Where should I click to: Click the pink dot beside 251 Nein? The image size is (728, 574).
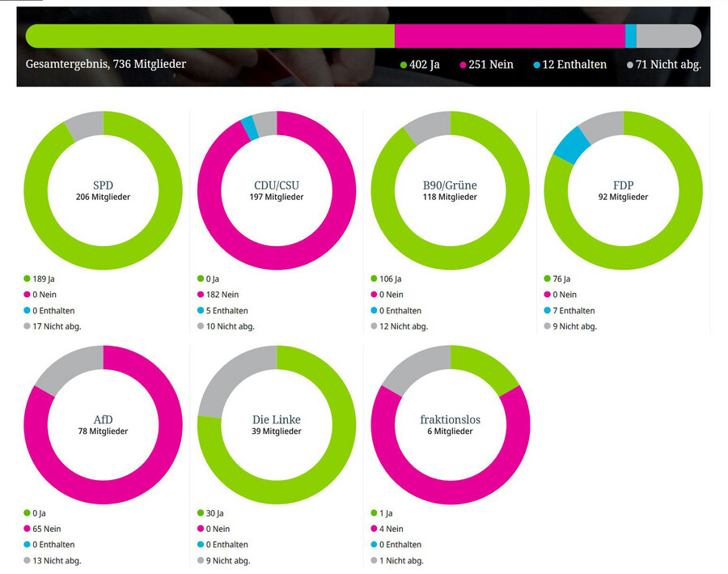tap(463, 65)
